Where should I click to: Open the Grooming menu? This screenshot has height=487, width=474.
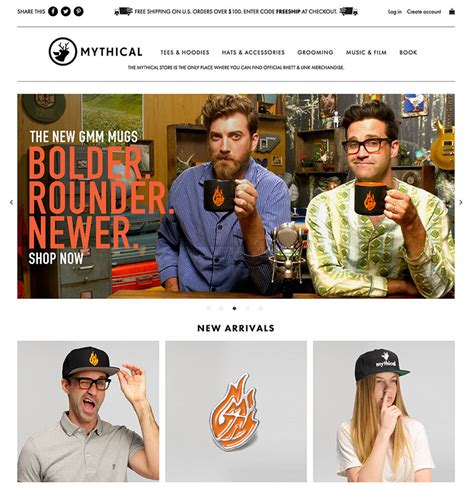point(315,52)
